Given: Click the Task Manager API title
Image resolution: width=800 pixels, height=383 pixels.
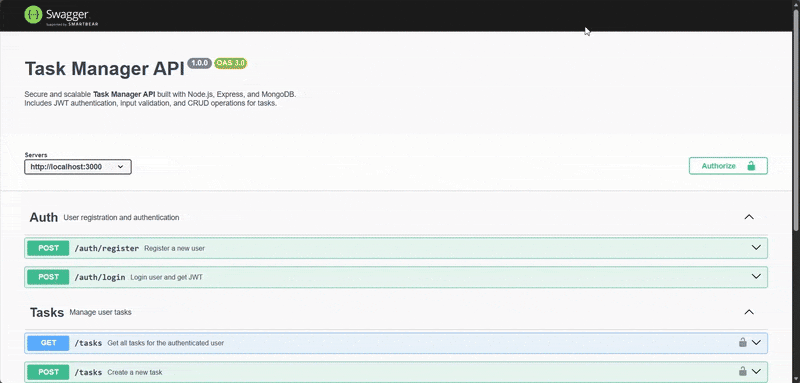Looking at the screenshot, I should (105, 69).
